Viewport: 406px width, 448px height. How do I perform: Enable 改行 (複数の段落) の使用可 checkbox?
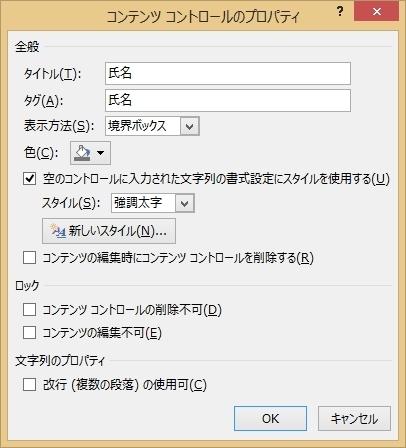click(x=30, y=385)
